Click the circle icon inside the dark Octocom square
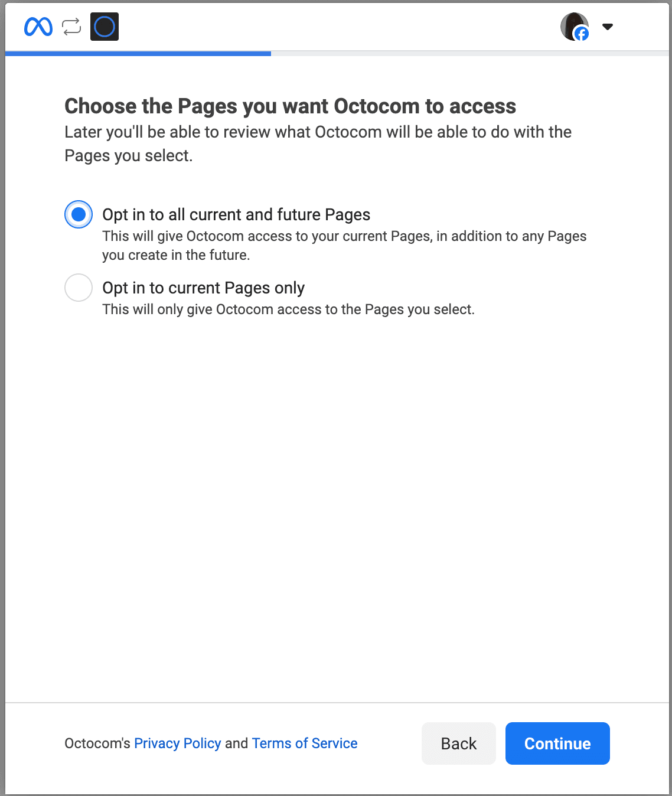This screenshot has height=796, width=672. tap(104, 26)
